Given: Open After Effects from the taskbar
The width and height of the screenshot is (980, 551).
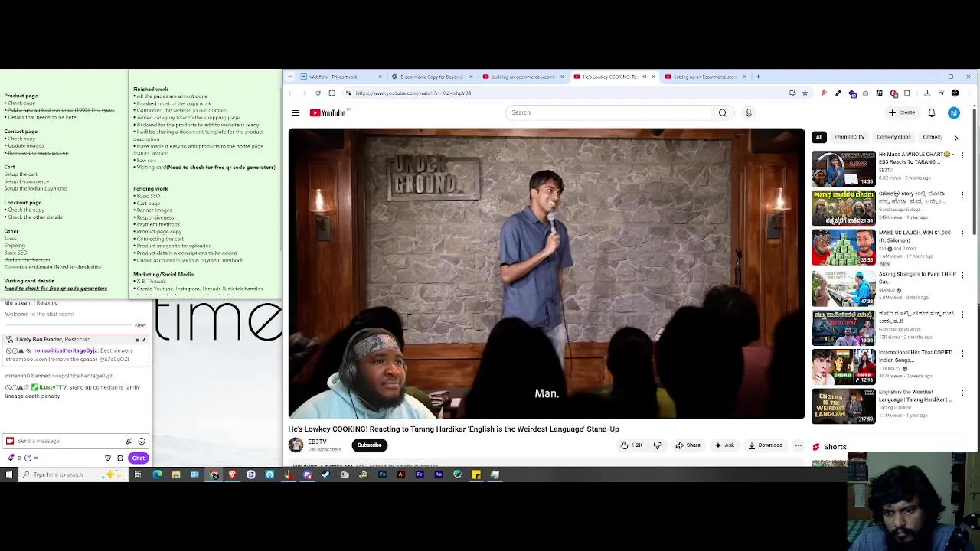Looking at the screenshot, I should click(x=438, y=474).
